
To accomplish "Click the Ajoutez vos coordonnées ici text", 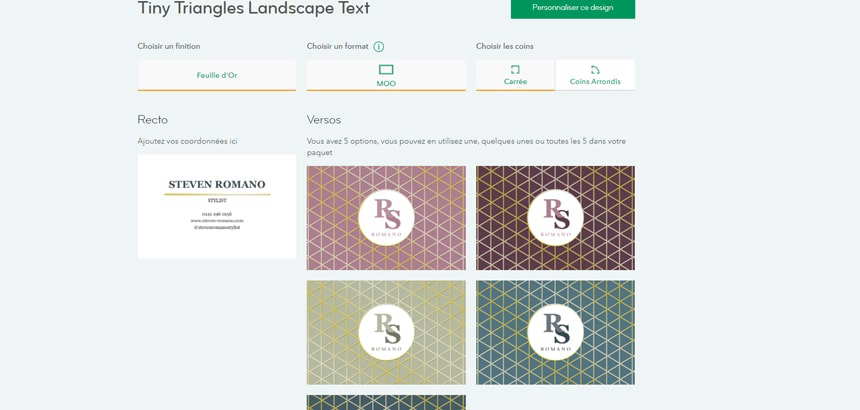I will coord(188,141).
